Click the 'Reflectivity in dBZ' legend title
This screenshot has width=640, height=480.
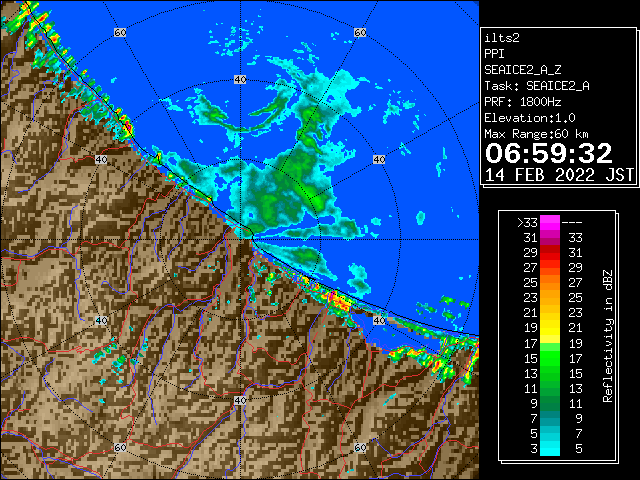point(608,336)
